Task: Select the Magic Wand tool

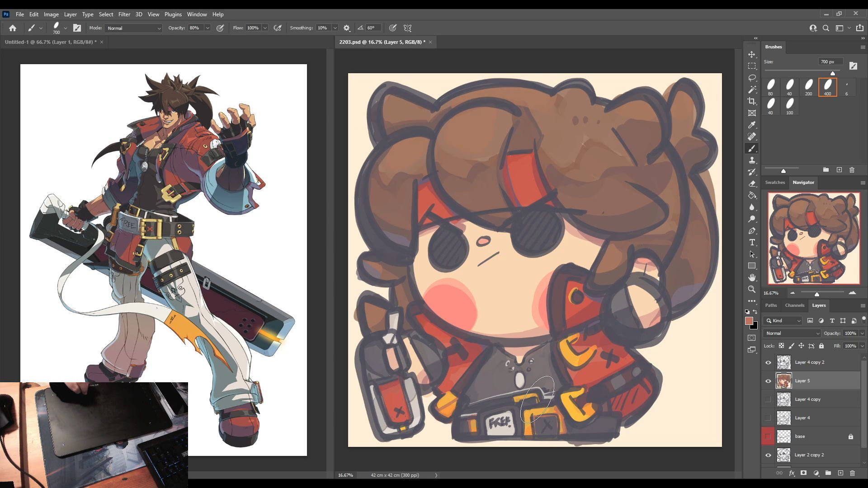Action: 752,89
